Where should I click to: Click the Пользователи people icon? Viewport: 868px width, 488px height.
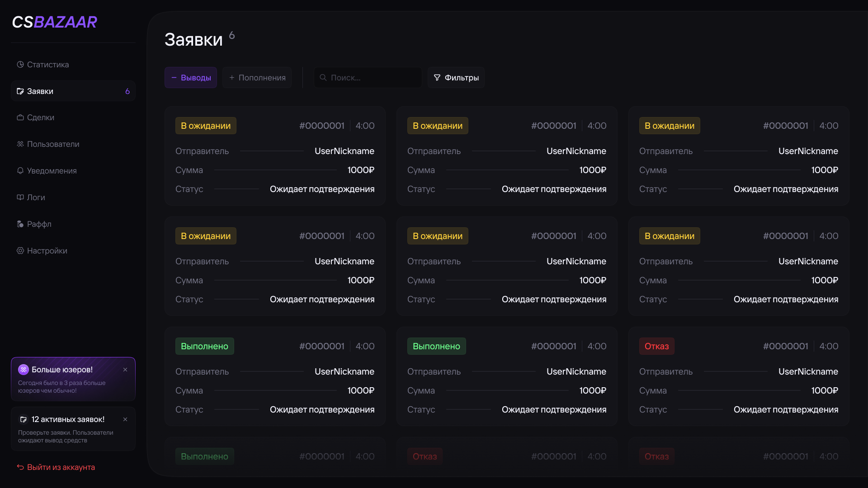[20, 144]
